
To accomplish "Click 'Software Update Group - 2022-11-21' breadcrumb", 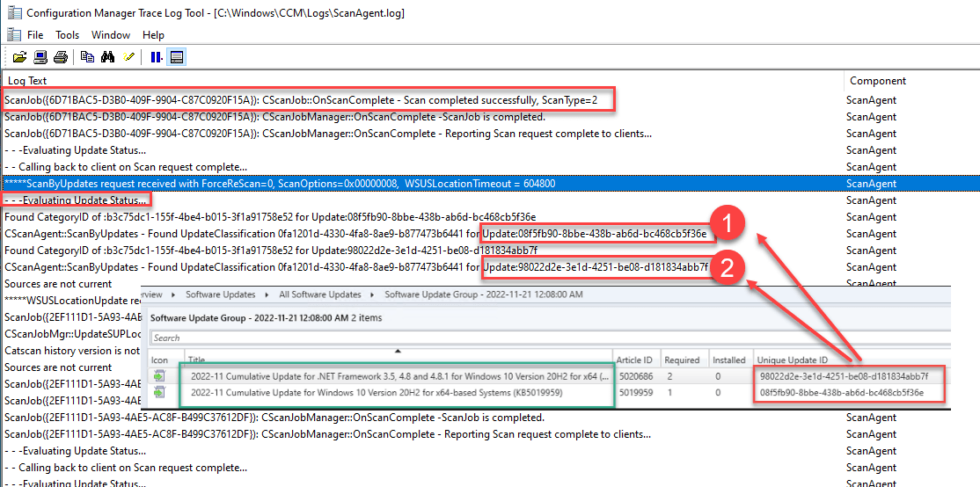I will pyautogui.click(x=484, y=294).
